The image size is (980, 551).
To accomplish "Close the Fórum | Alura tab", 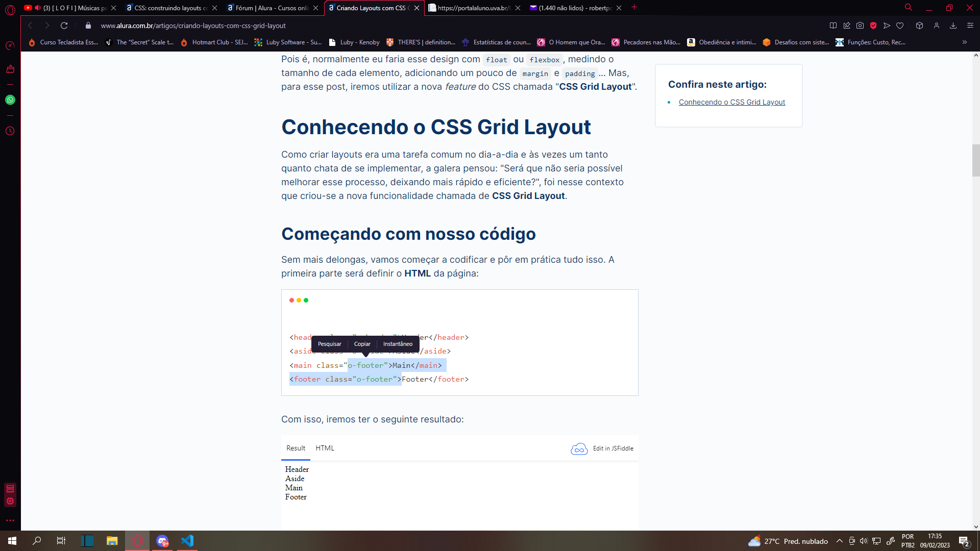I will (x=315, y=8).
